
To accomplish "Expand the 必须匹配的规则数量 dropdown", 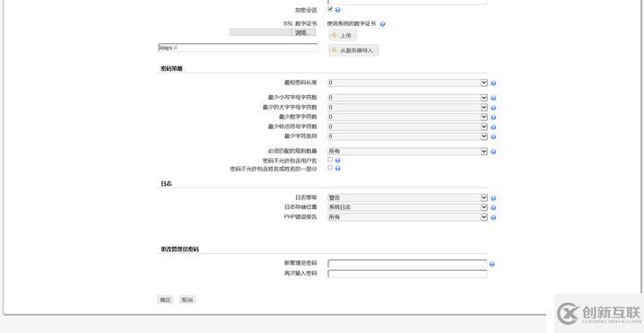I will [407, 152].
